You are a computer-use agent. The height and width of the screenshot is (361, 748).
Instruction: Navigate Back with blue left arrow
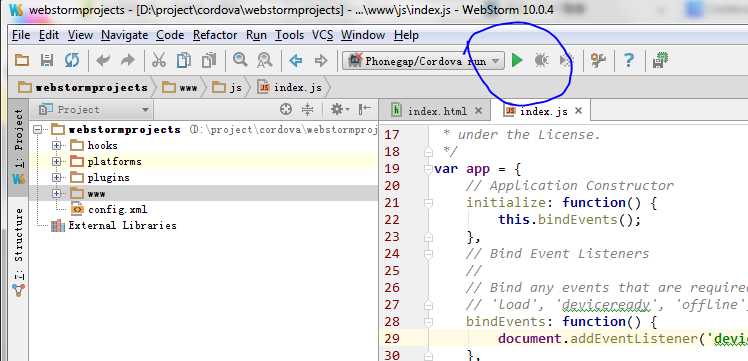[296, 61]
